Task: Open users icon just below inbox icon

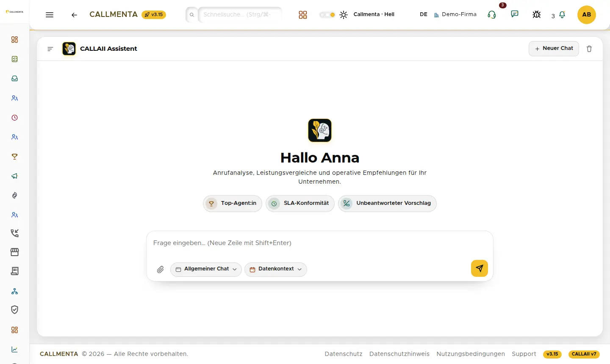Action: pos(15,98)
